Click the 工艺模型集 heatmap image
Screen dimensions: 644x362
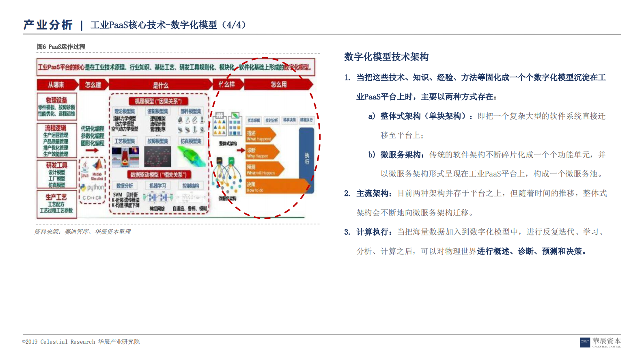tap(125, 157)
